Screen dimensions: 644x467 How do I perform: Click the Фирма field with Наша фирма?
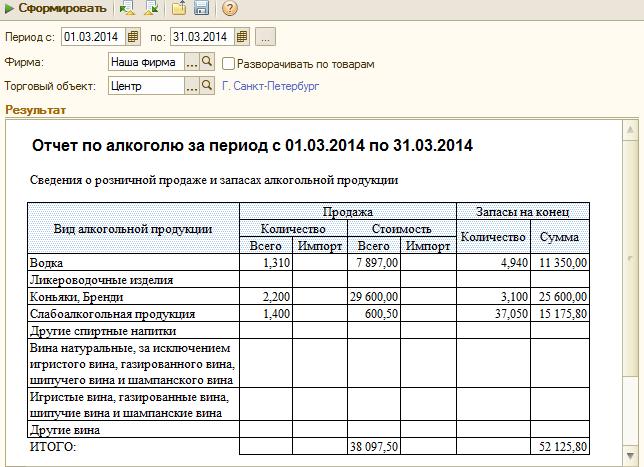146,62
